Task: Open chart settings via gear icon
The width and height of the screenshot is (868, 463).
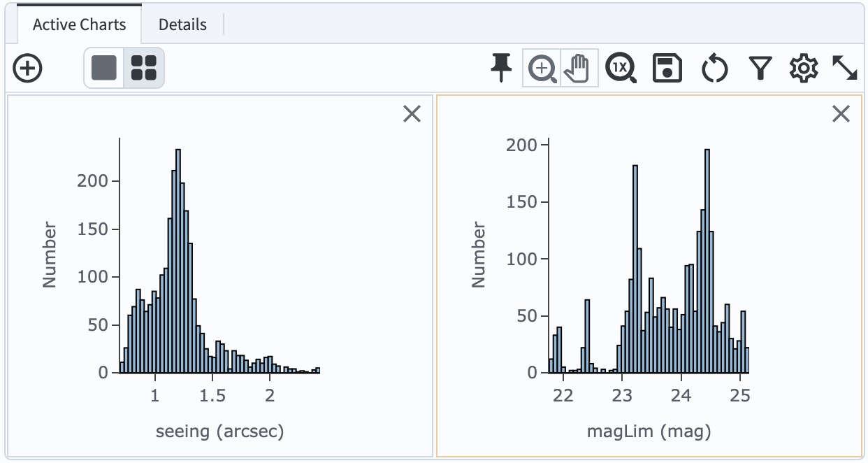Action: point(804,69)
